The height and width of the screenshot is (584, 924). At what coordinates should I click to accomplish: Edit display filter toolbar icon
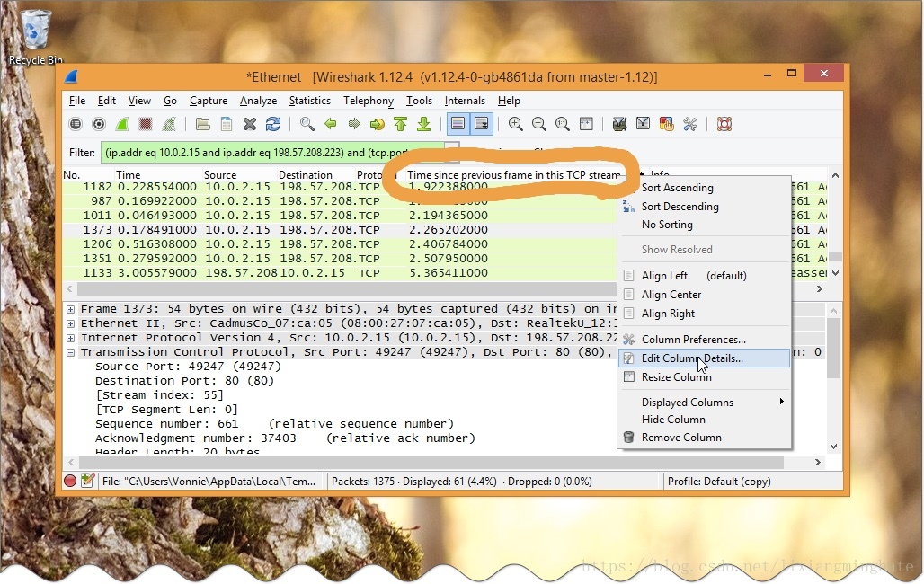(x=643, y=124)
